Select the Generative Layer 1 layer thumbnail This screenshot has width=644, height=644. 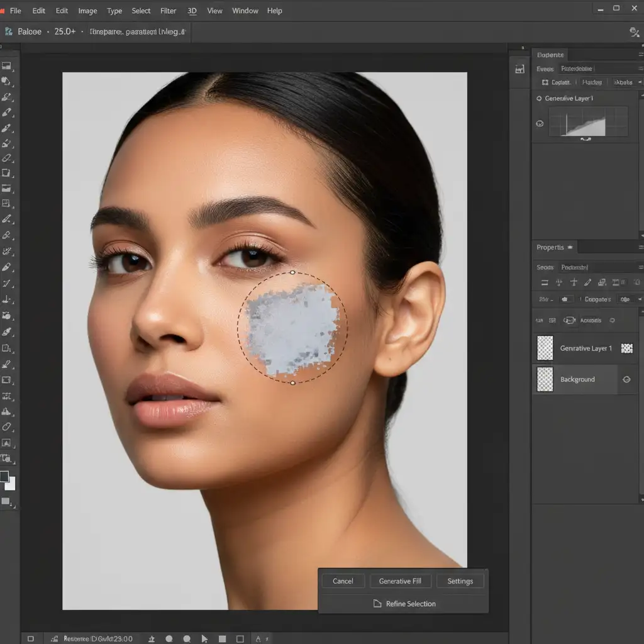[x=545, y=348]
